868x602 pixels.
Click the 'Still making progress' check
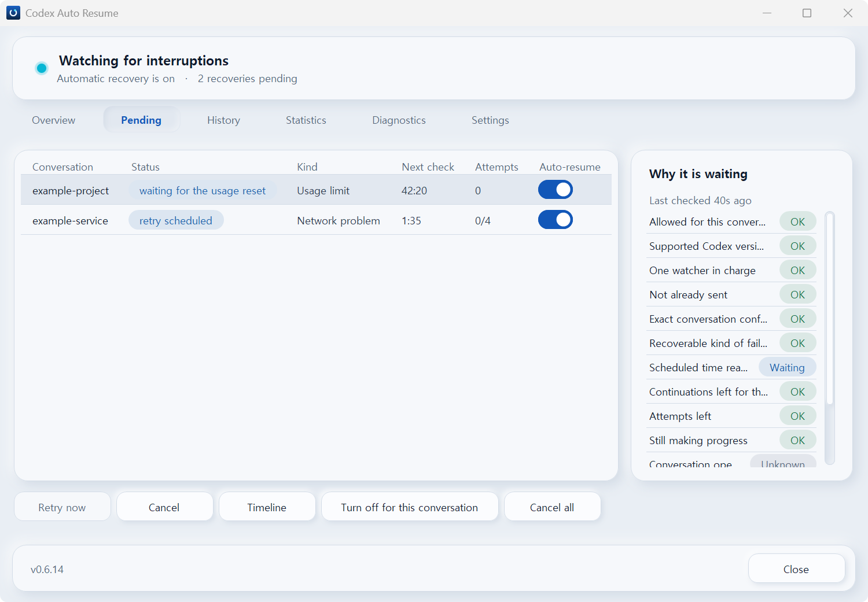(731, 440)
